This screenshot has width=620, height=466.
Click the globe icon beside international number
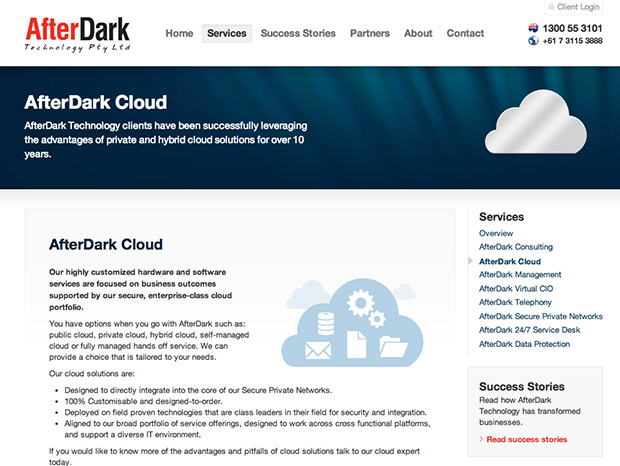533,41
